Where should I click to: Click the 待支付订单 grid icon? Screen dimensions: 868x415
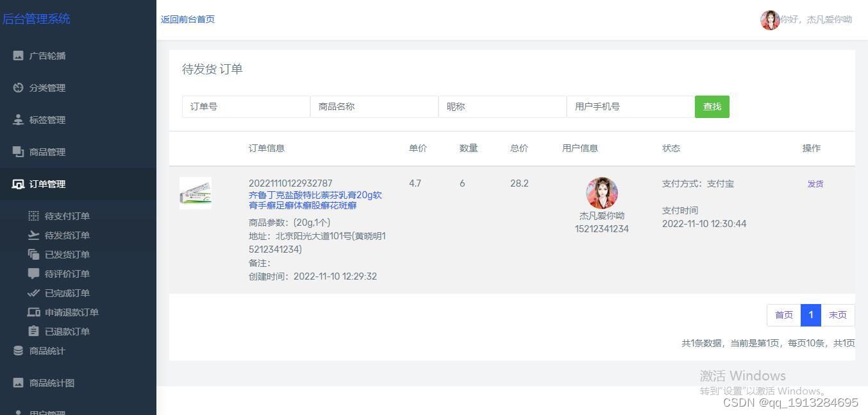(x=33, y=216)
